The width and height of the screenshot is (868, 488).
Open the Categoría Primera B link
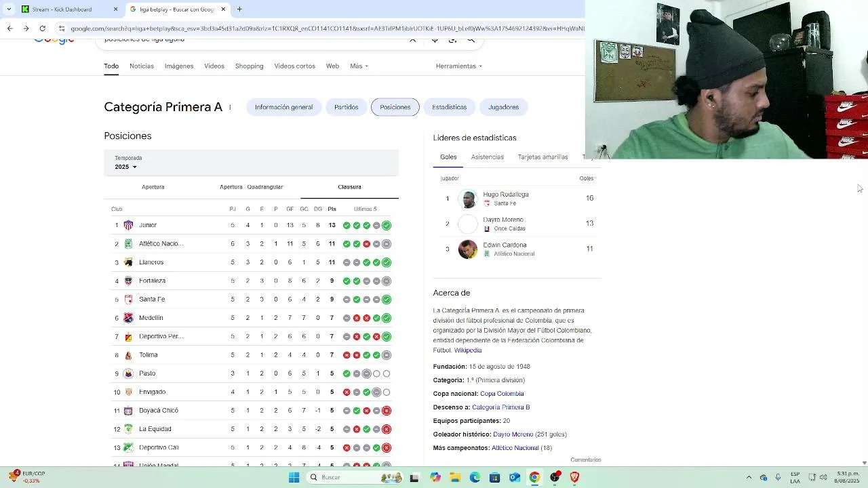coord(500,407)
